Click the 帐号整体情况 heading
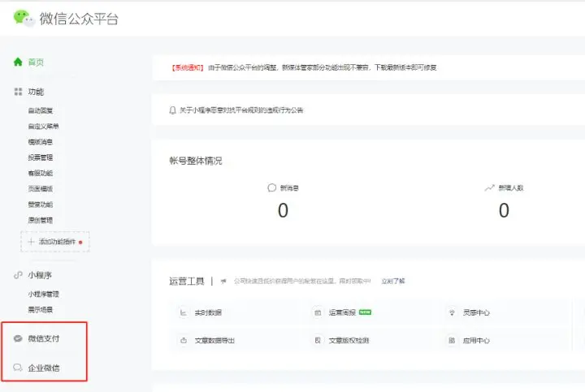The height and width of the screenshot is (392, 585). pos(196,161)
